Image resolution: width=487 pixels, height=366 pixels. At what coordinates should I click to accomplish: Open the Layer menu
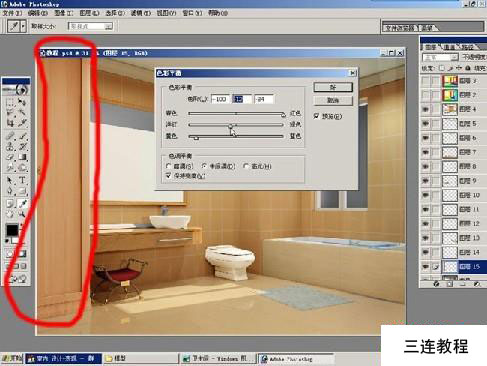pyautogui.click(x=89, y=13)
